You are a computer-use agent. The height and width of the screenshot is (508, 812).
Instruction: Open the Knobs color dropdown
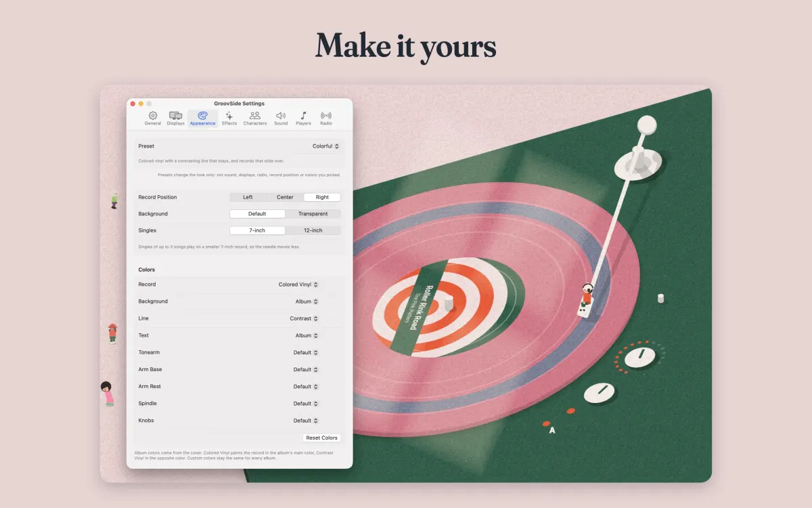(x=306, y=421)
